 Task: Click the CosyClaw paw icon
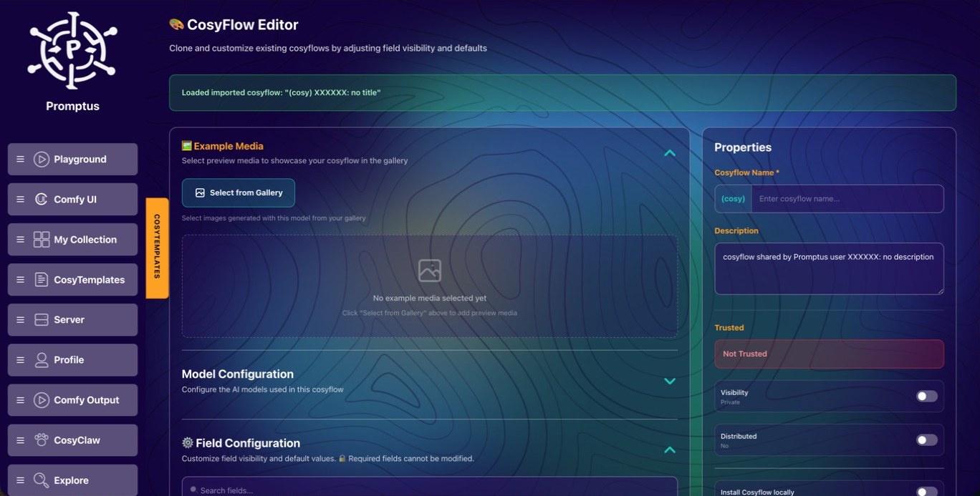(42, 440)
